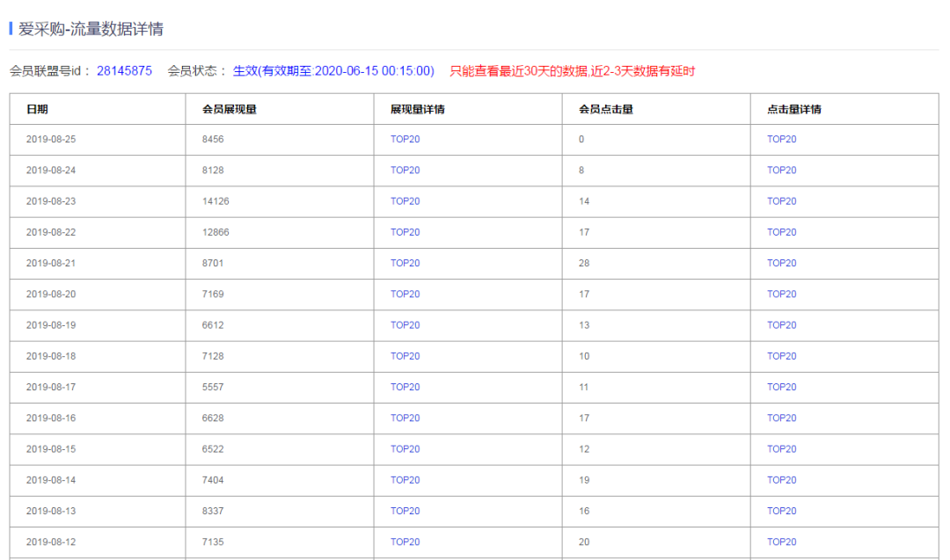Click the member ID 28145875
950x560 pixels.
coord(124,70)
